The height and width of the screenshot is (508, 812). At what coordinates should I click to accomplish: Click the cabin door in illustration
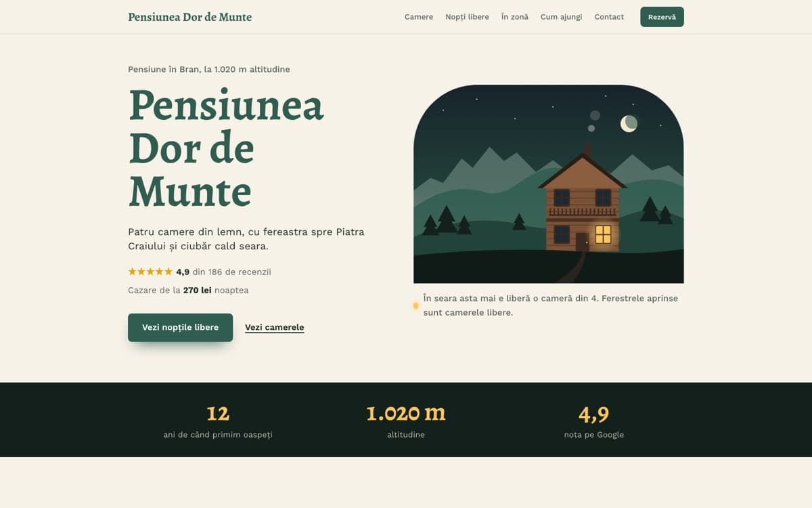coord(582,242)
